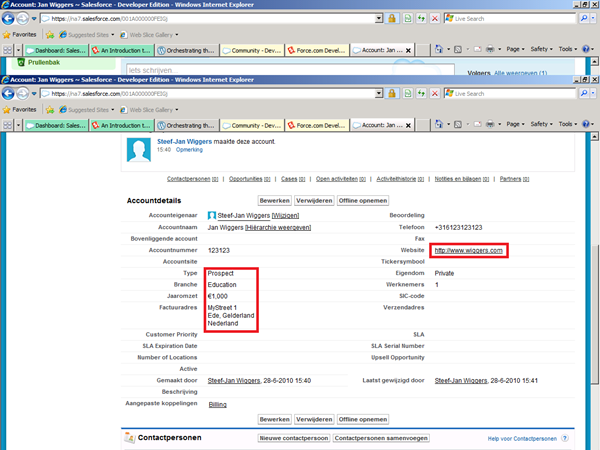Screen dimensions: 600x450
Task: Click the Feeds icon in front window
Action: (x=458, y=125)
